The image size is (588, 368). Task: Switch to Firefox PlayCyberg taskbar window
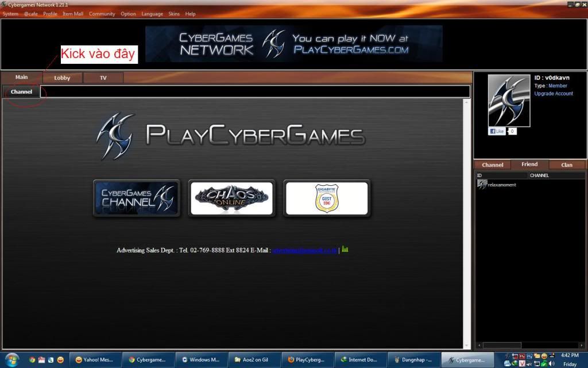[308, 360]
